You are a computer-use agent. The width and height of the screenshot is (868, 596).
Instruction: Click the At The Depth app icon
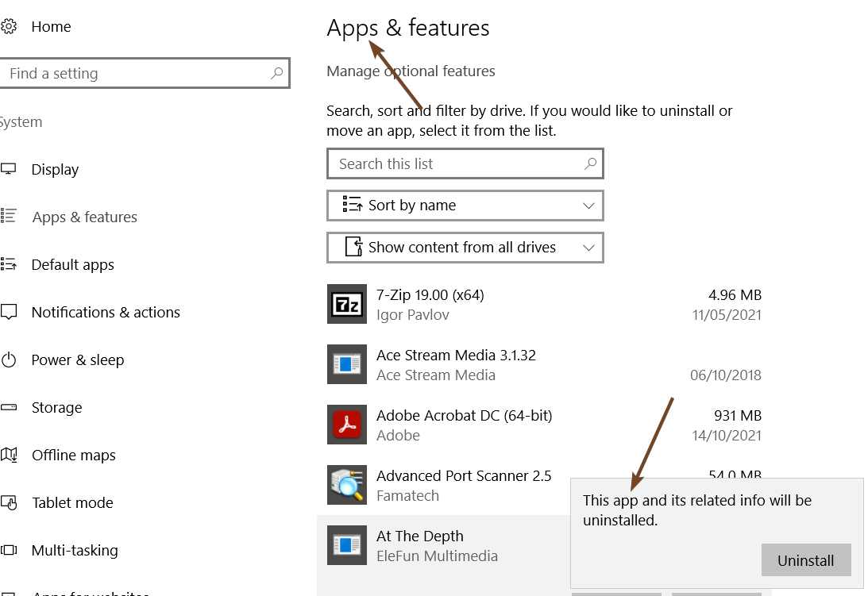pos(347,545)
